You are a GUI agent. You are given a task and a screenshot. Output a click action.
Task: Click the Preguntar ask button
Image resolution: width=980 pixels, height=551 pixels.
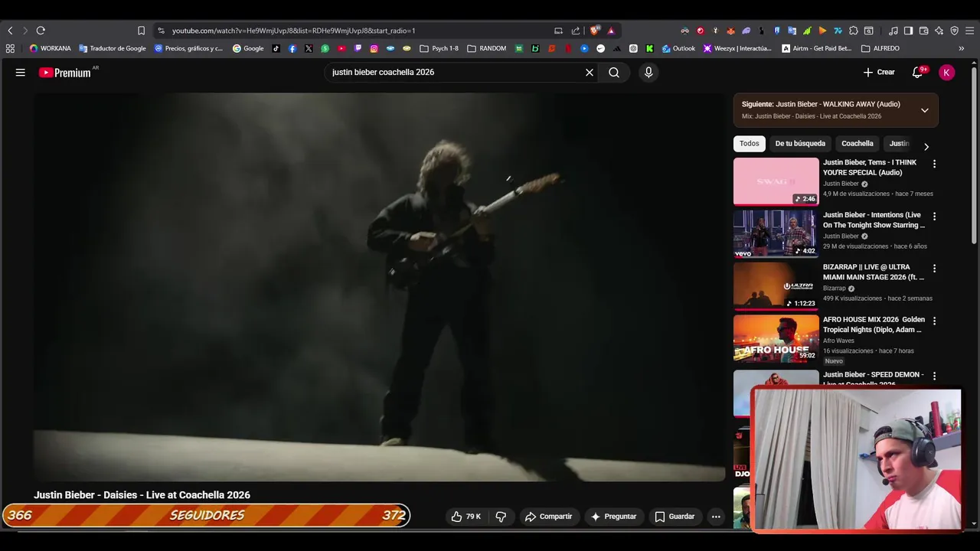pyautogui.click(x=613, y=517)
